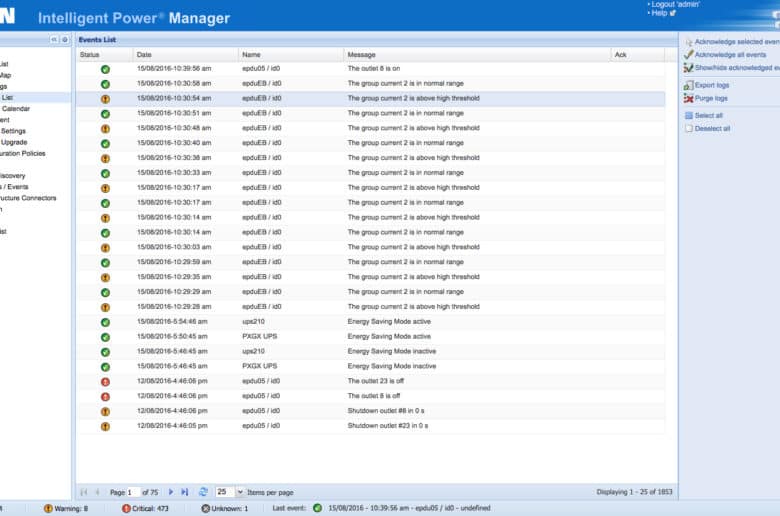This screenshot has width=780, height=516.
Task: Open Upgrade in left navigation
Action: [x=14, y=142]
